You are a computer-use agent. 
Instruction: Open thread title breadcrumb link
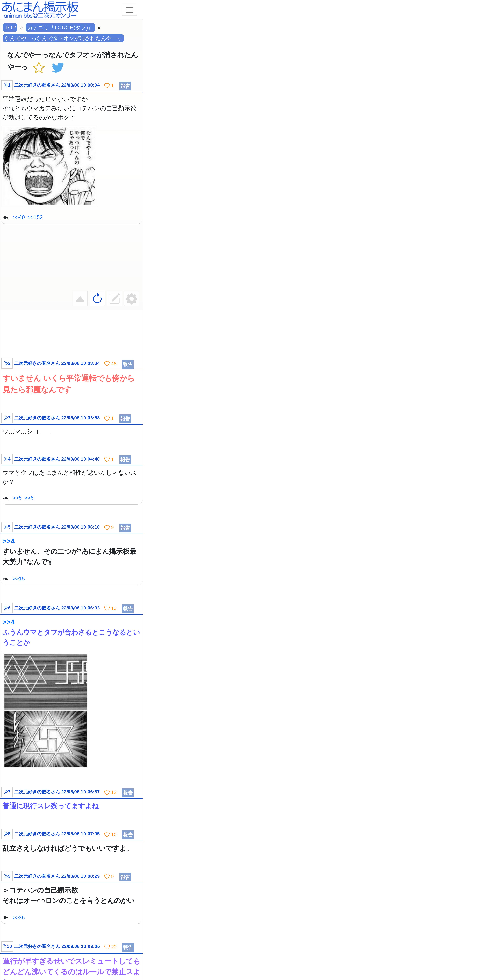click(63, 38)
